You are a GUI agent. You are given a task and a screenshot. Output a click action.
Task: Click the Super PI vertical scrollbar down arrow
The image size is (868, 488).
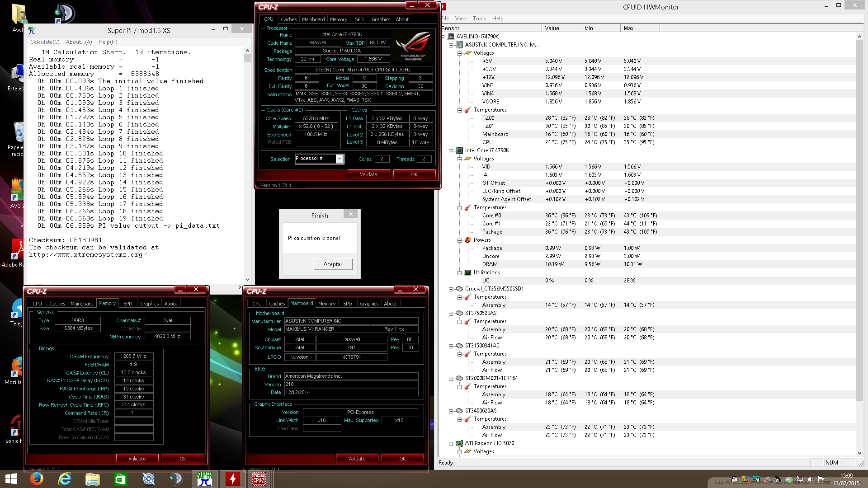coord(247,280)
